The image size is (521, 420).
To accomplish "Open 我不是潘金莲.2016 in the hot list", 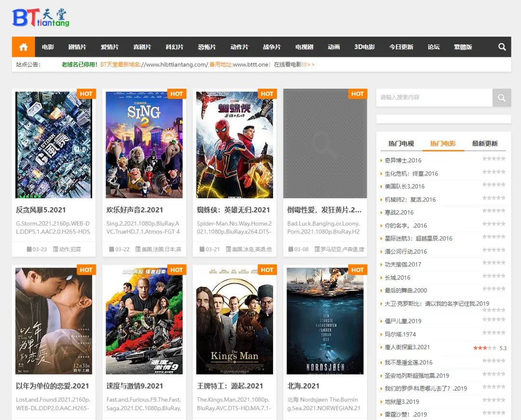I will point(409,363).
